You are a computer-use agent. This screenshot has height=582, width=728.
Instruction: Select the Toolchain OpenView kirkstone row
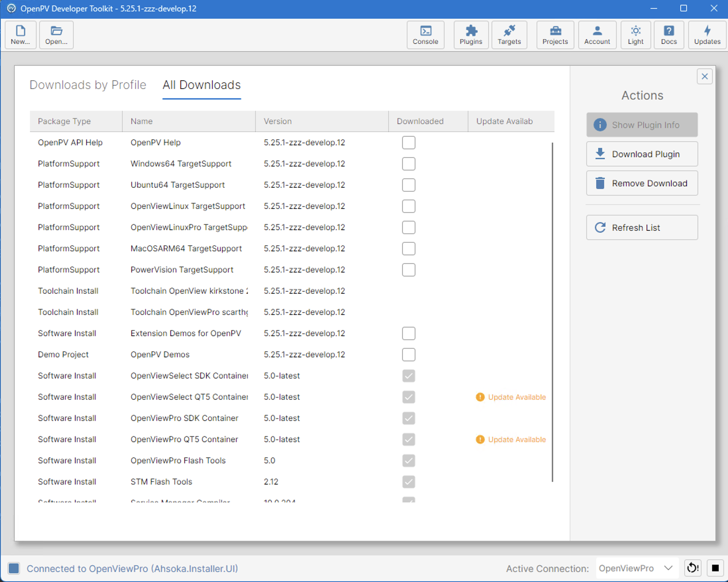292,291
